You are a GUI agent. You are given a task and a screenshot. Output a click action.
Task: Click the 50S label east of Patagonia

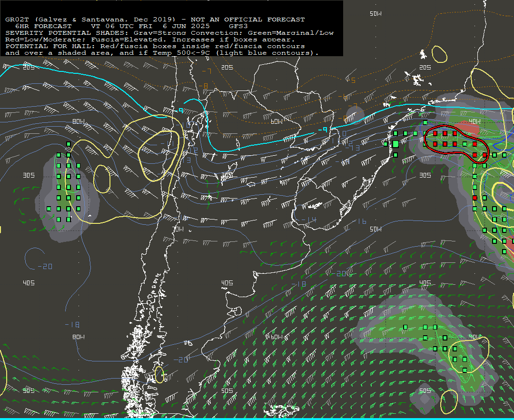[x=227, y=390]
